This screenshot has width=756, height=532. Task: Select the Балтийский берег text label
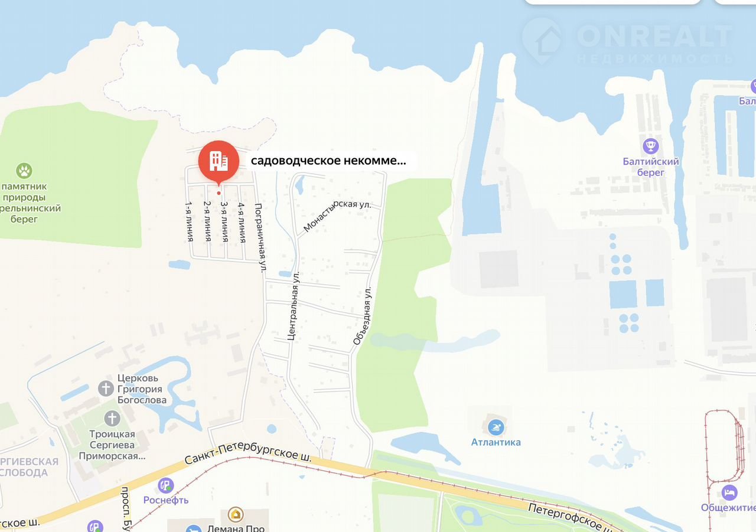(x=651, y=167)
